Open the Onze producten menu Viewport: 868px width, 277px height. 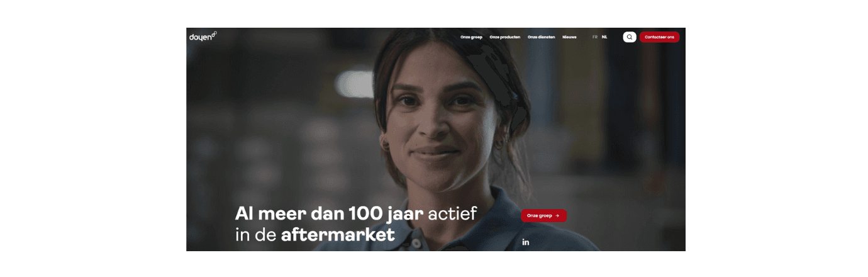[505, 37]
